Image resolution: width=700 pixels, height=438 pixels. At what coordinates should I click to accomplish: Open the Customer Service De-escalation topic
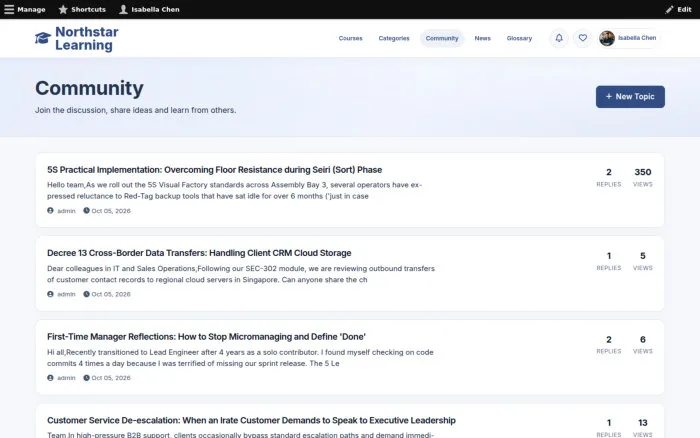[251, 420]
